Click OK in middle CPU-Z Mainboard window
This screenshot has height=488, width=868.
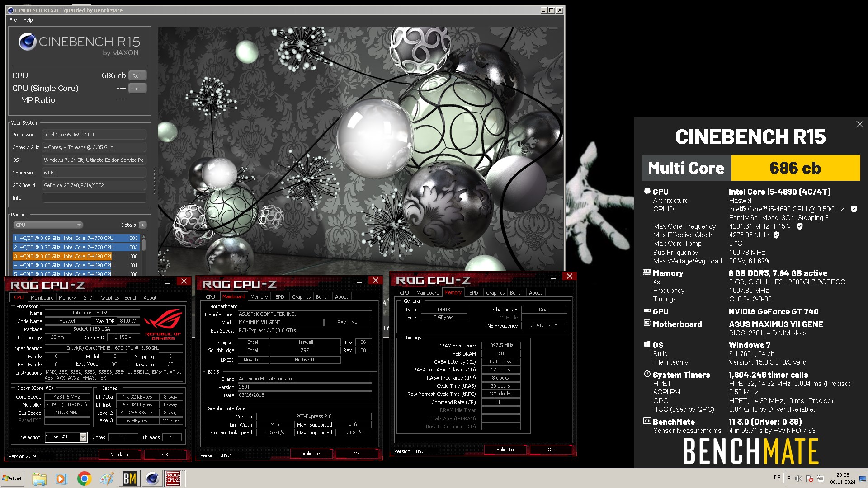[357, 454]
